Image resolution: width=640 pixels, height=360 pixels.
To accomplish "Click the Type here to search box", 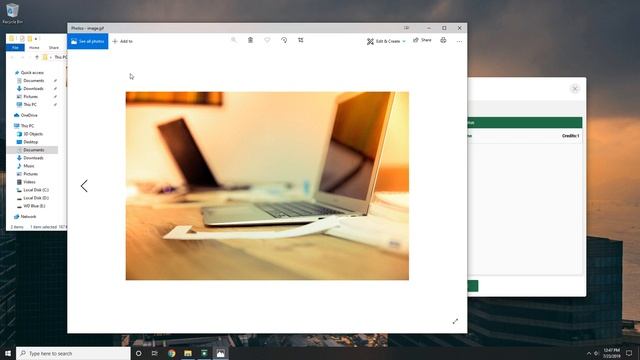I will 73,353.
